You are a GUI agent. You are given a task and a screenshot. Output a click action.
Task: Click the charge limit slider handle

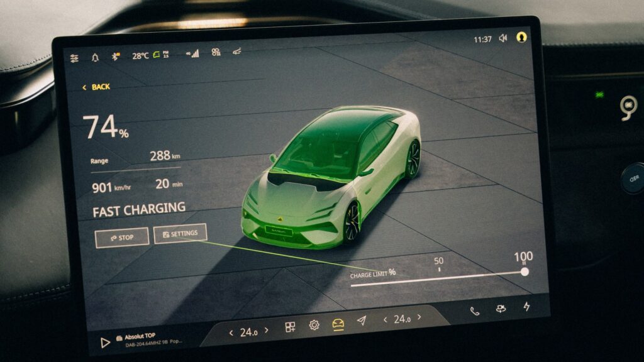coord(525,271)
